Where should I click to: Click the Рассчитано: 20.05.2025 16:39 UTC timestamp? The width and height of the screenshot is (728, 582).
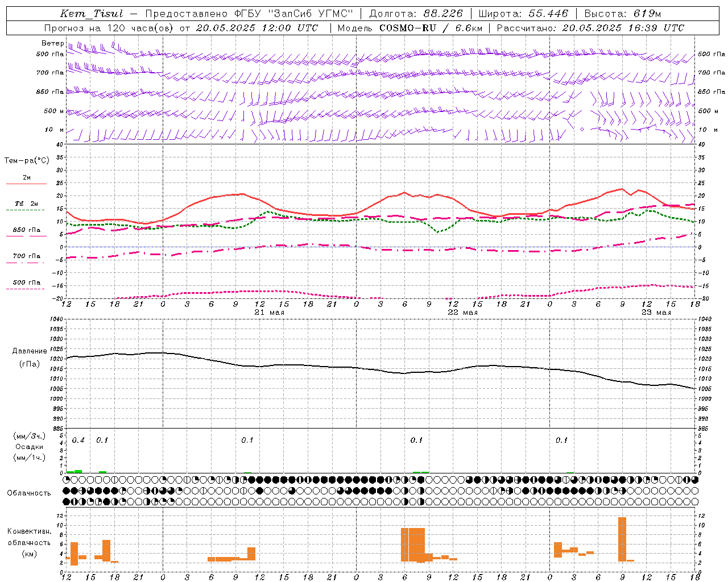coord(590,28)
